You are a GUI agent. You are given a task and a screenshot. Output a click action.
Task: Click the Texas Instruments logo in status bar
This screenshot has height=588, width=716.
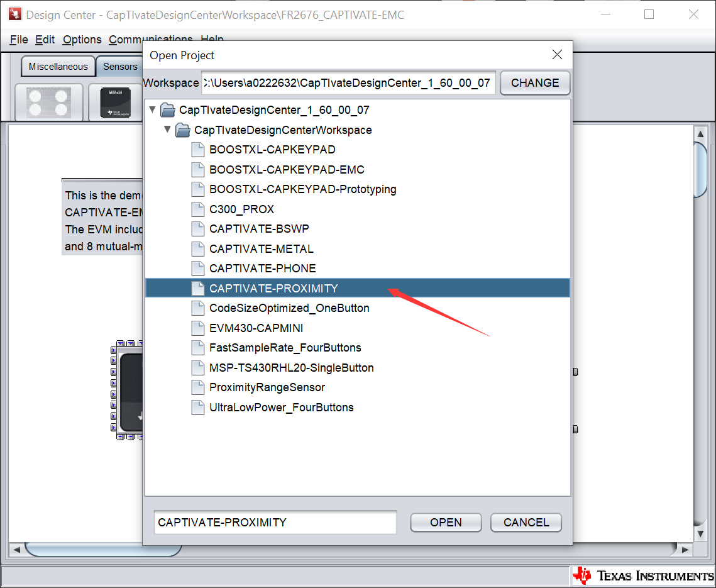coord(643,575)
